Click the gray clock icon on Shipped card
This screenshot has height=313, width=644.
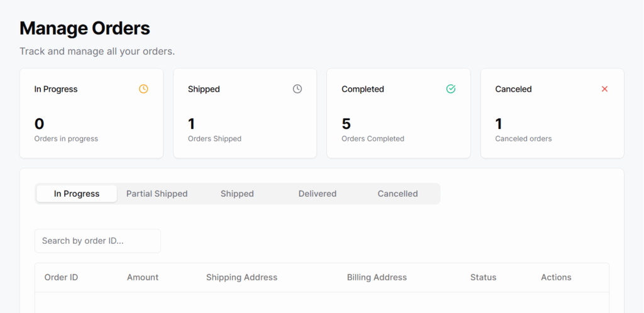297,89
